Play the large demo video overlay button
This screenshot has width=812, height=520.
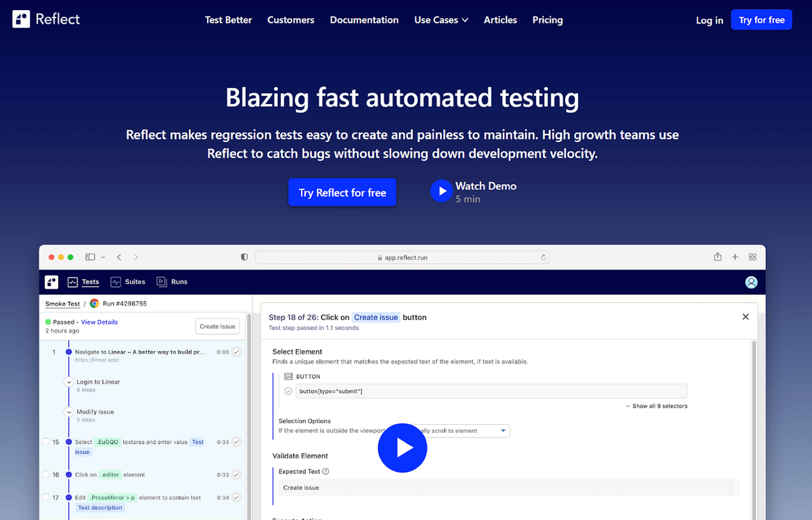coord(403,448)
